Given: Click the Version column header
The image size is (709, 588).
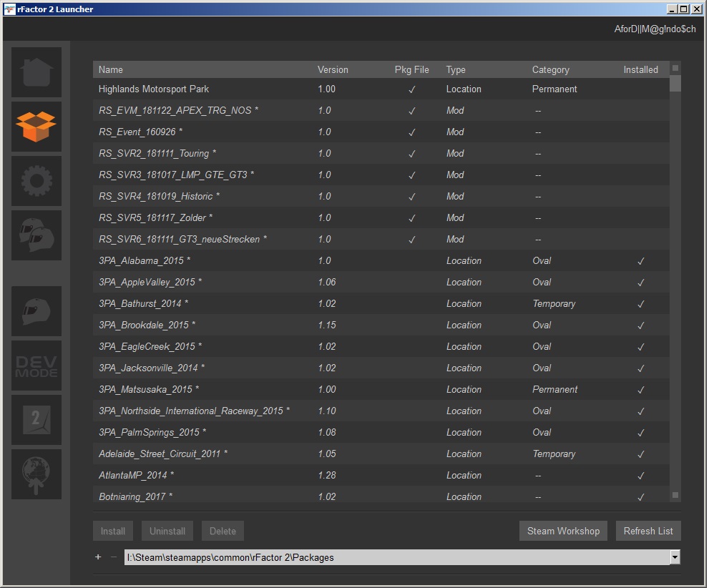Looking at the screenshot, I should [333, 69].
